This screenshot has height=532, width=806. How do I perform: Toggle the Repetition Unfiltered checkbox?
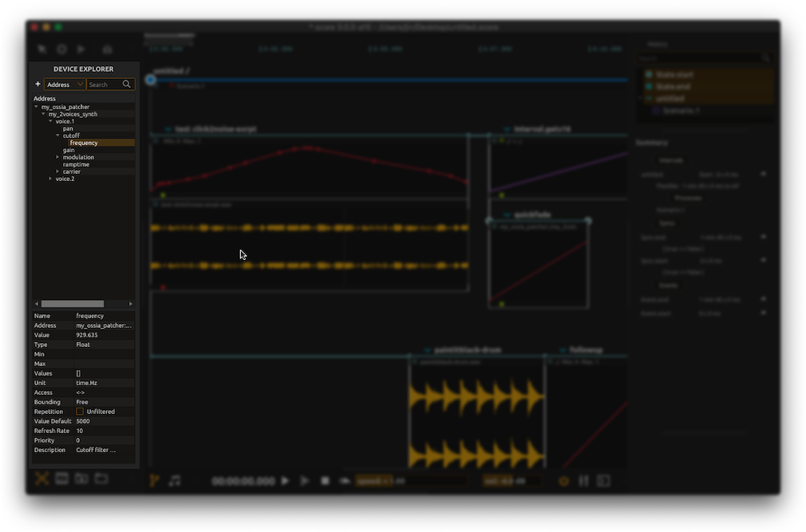(x=80, y=412)
